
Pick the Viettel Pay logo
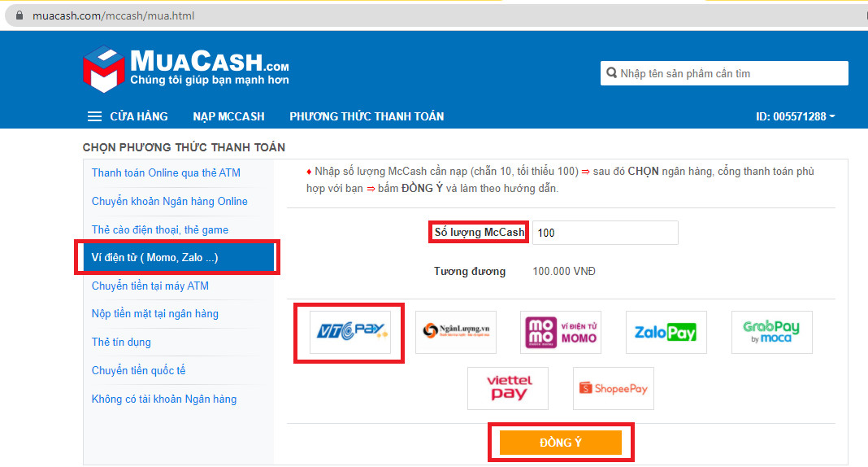[x=508, y=388]
